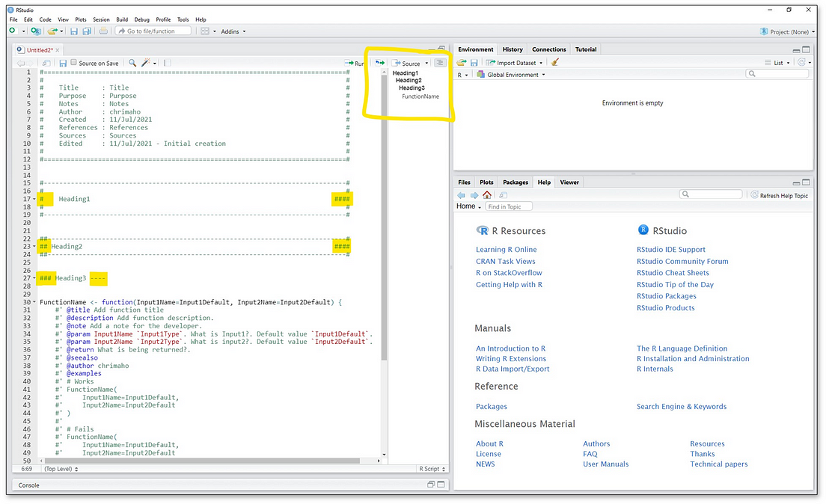The image size is (826, 504).
Task: Click the New File icon in main toolbar
Action: point(12,31)
